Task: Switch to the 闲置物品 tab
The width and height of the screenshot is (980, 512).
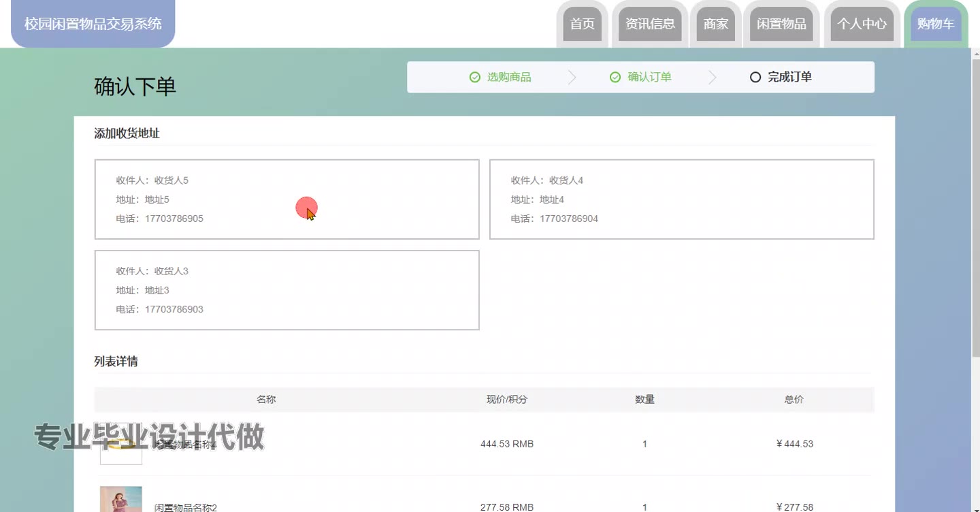Action: point(781,24)
